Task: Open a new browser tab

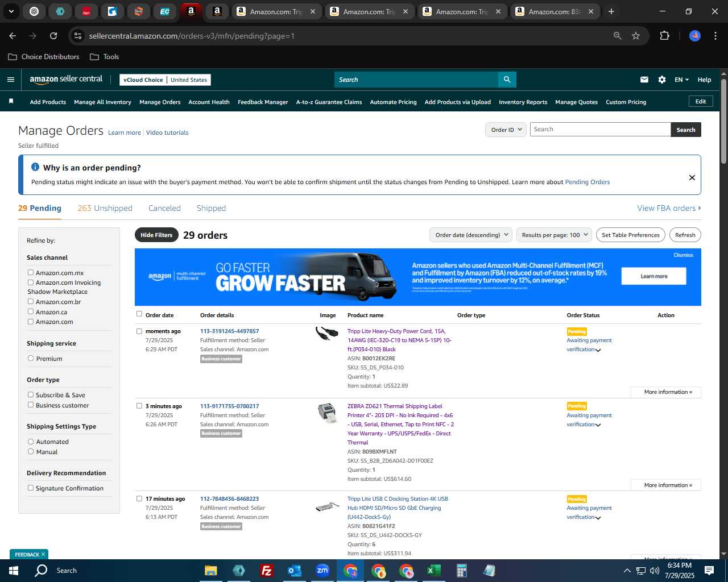Action: (611, 11)
